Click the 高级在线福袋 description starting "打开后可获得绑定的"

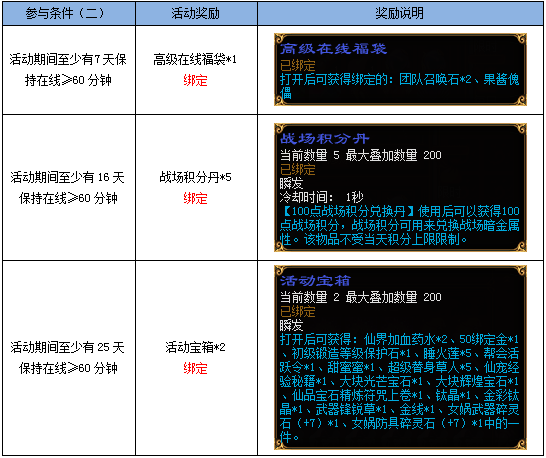click(399, 86)
